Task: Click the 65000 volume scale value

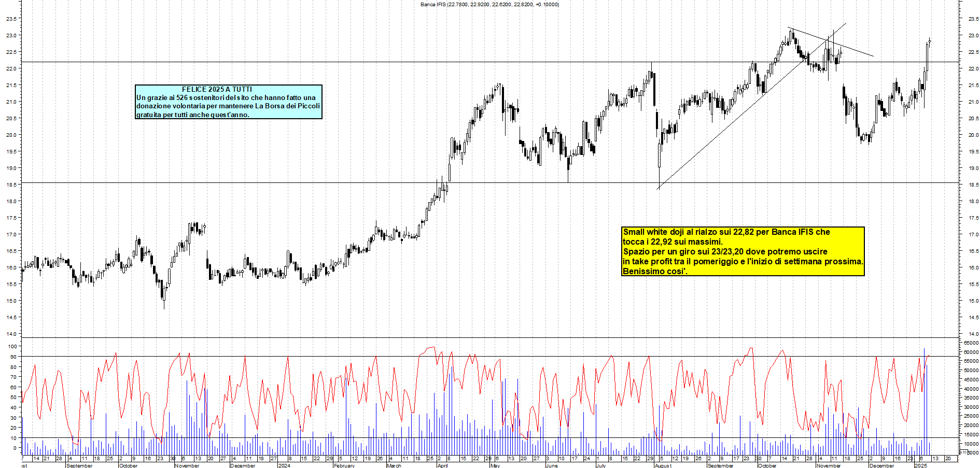Action: pyautogui.click(x=971, y=343)
